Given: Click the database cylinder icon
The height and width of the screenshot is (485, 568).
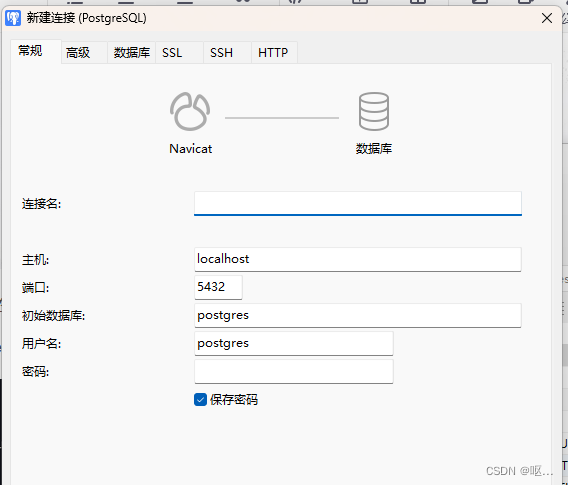Looking at the screenshot, I should pyautogui.click(x=374, y=112).
